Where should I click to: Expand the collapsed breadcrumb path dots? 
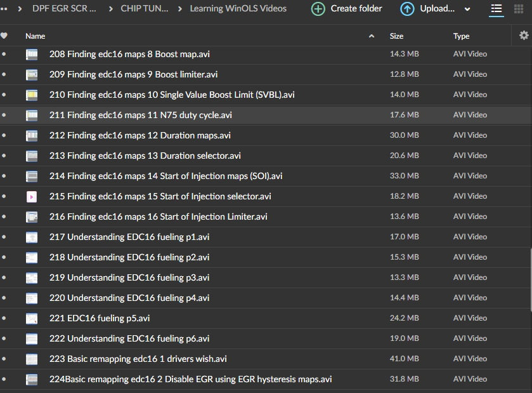pos(4,9)
